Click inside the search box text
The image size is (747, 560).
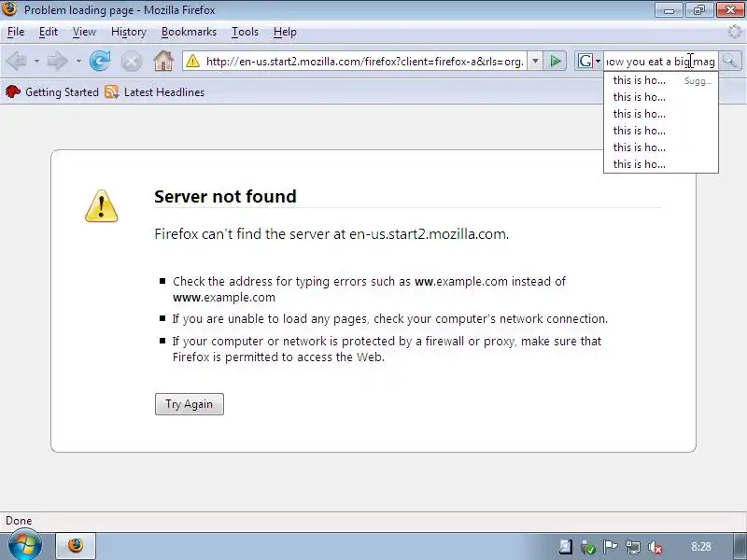(x=660, y=61)
